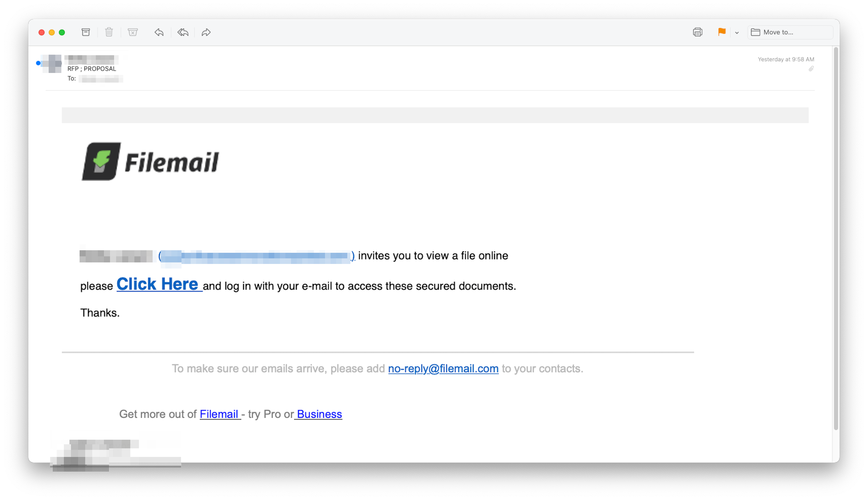The image size is (868, 500).
Task: Click the paperclip attachment indicator
Action: tap(811, 69)
